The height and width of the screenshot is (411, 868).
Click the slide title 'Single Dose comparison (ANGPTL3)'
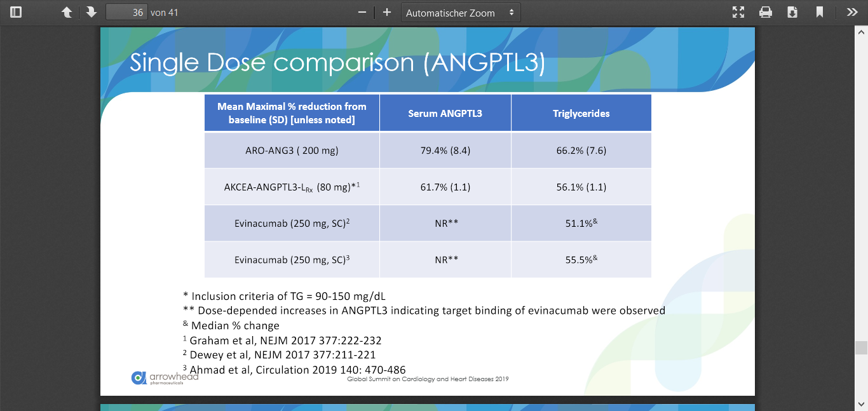pos(337,62)
